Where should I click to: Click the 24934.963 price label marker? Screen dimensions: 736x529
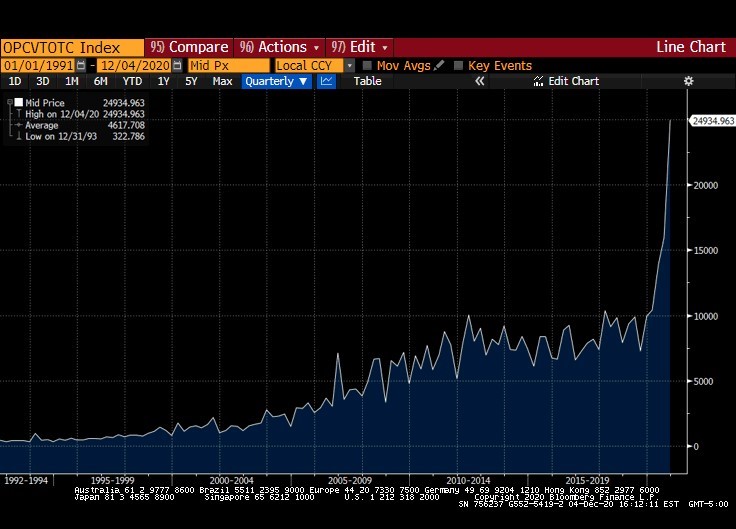coord(712,121)
